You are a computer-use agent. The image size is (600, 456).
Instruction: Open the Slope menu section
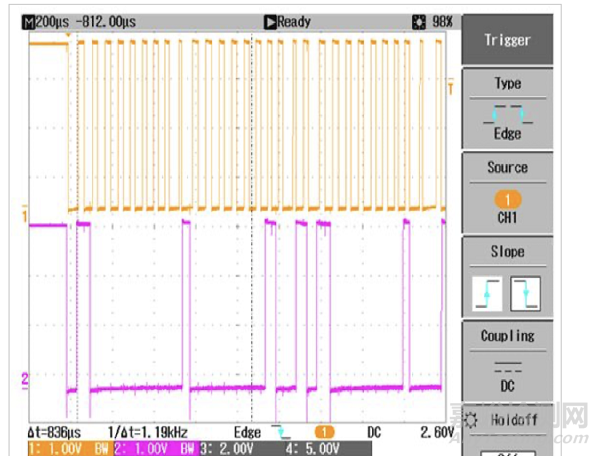(x=507, y=252)
